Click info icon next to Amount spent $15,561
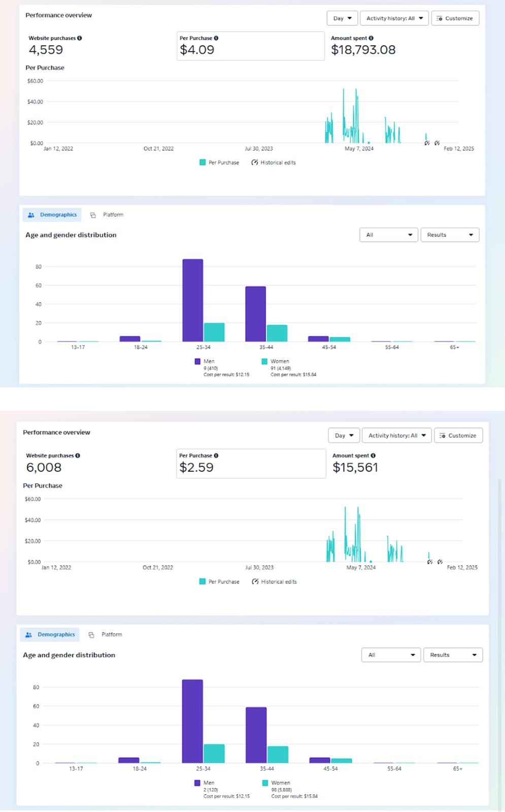 373,456
